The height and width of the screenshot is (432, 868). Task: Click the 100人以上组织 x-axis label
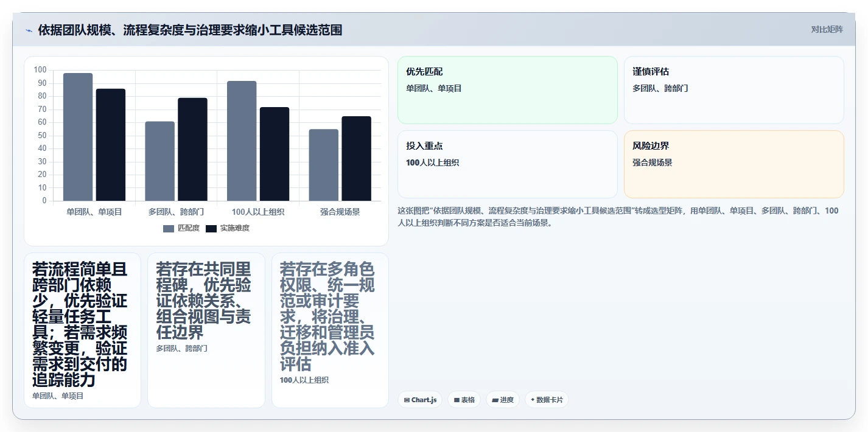click(x=258, y=212)
